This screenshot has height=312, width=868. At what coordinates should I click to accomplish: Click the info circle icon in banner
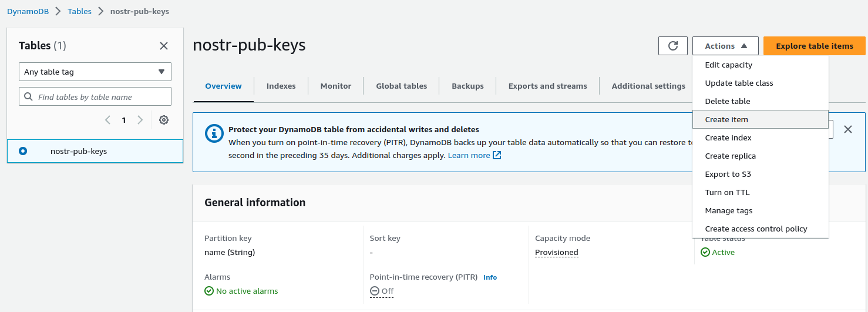click(214, 133)
